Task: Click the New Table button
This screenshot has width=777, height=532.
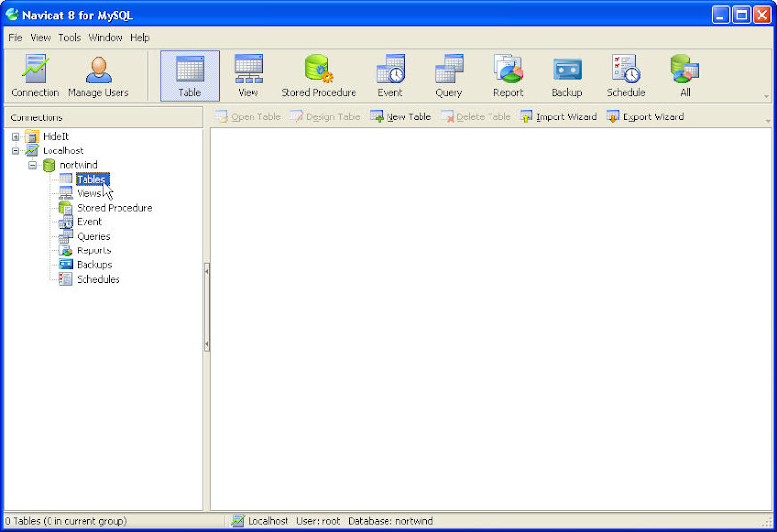Action: coord(401,116)
